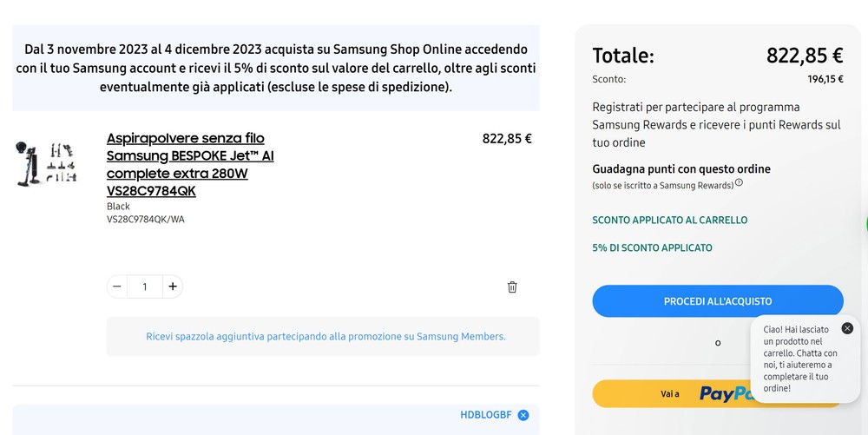Delete item with the trash can icon
This screenshot has height=435, width=868.
coord(512,287)
